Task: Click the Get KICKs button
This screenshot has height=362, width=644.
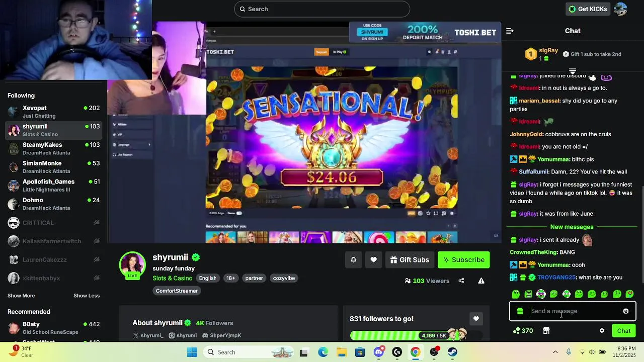Action: 588,9
